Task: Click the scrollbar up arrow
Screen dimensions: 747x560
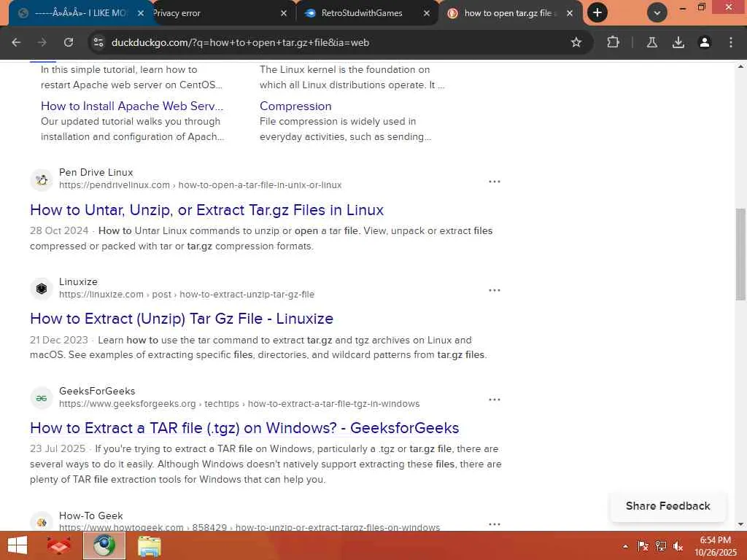Action: tap(740, 66)
